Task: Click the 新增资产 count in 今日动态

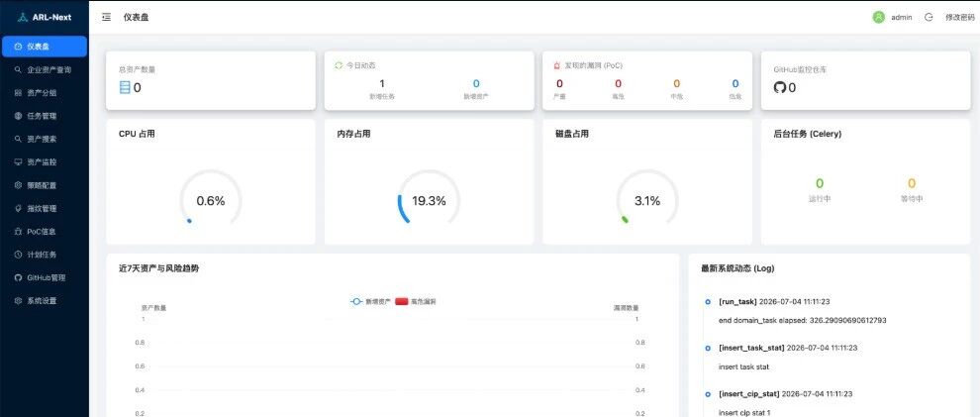Action: click(475, 84)
